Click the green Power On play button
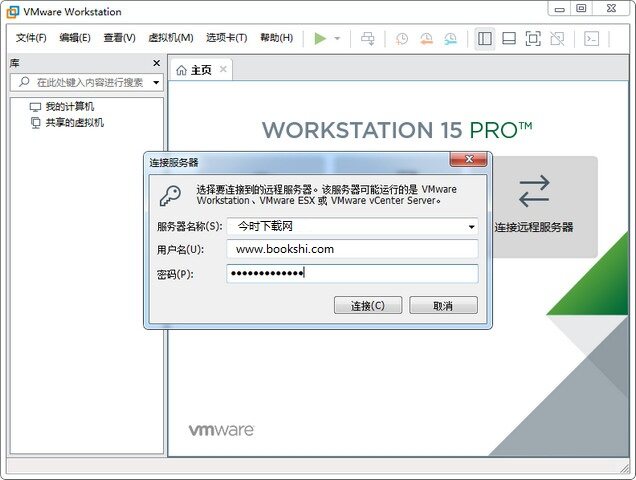 (320, 39)
